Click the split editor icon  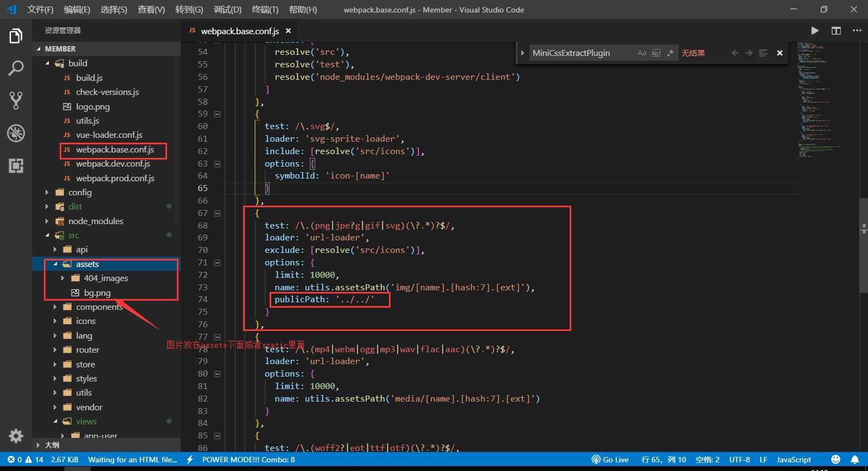click(836, 31)
